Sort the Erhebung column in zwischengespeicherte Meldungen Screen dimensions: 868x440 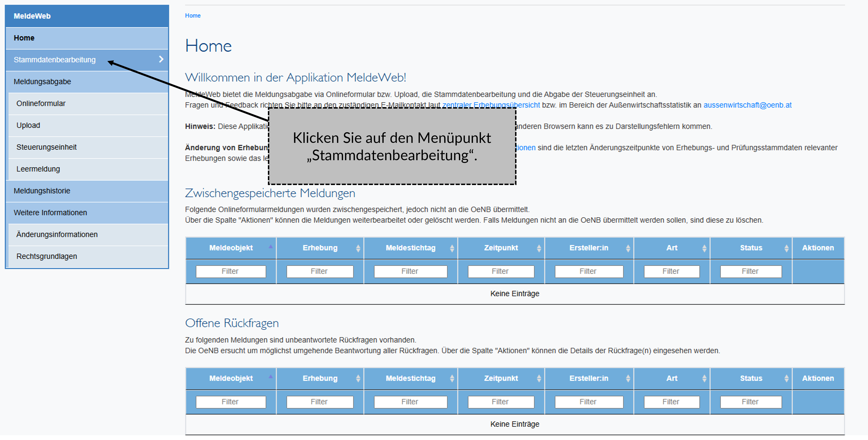[358, 248]
